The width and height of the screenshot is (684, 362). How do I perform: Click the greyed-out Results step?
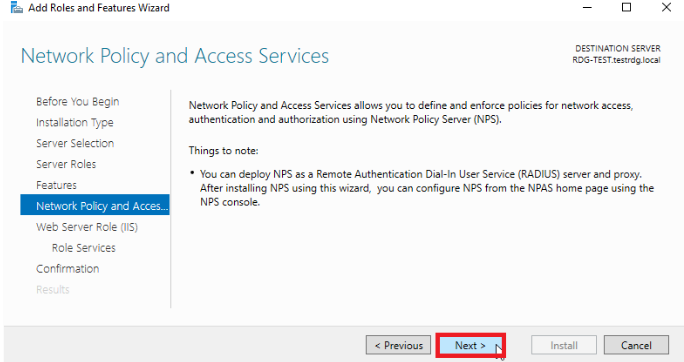(x=53, y=290)
